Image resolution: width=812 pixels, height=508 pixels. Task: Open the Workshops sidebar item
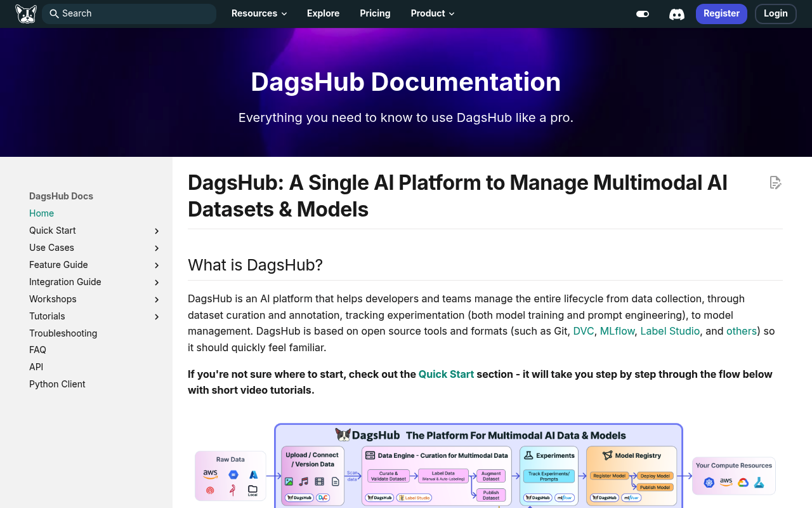(53, 299)
